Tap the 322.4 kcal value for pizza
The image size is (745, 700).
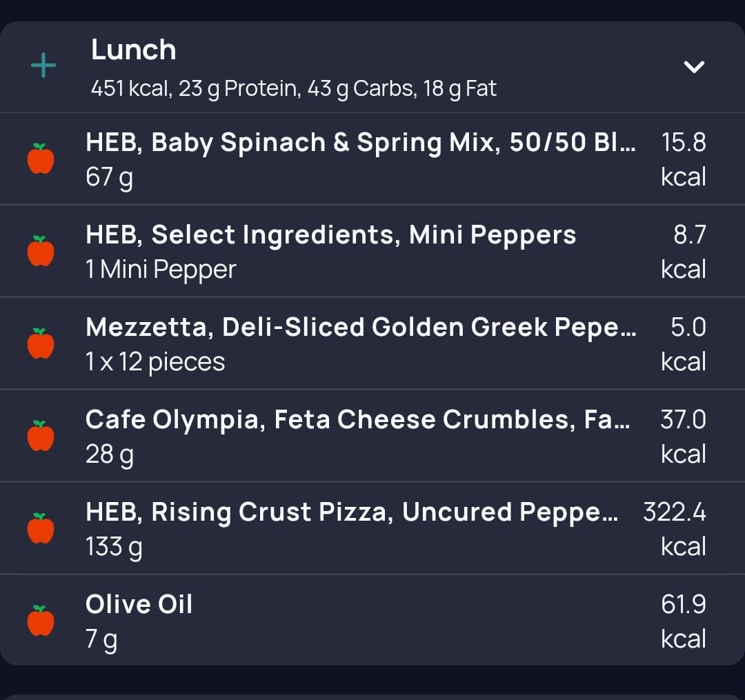click(674, 529)
